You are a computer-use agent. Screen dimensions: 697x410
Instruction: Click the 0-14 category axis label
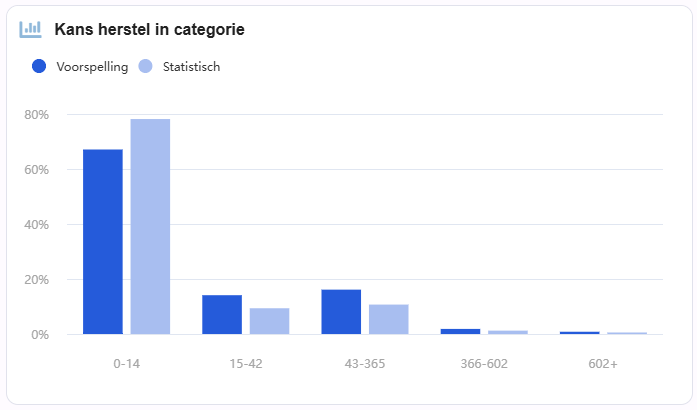coord(126,364)
